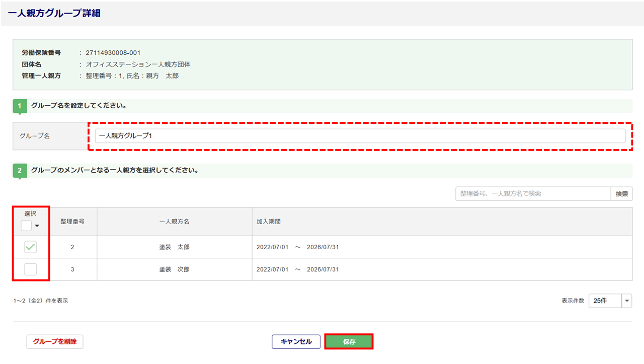644x364 pixels.
Task: Toggle the select-all checkbox in 選択 header
Action: (26, 226)
